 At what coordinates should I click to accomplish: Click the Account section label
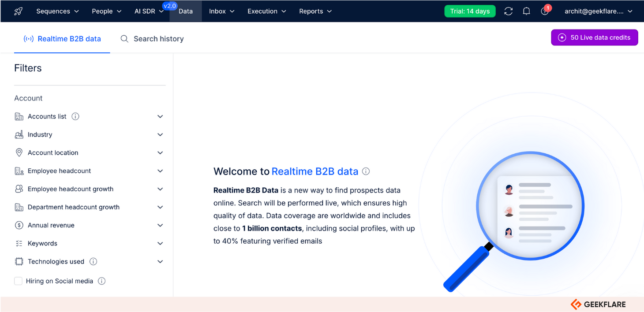28,98
